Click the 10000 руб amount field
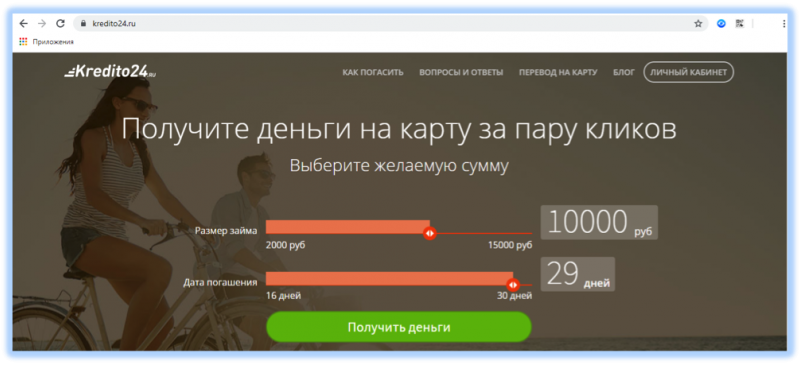Screen dimensions: 800x365 pyautogui.click(x=599, y=223)
